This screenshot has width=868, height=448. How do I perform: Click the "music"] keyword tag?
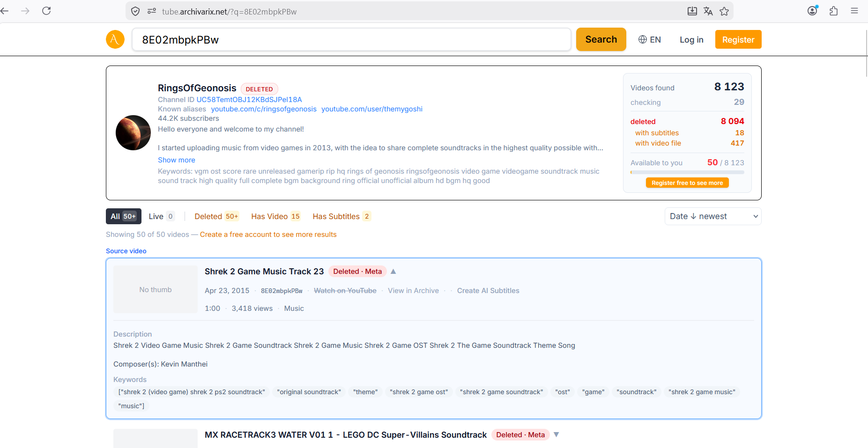[131, 406]
